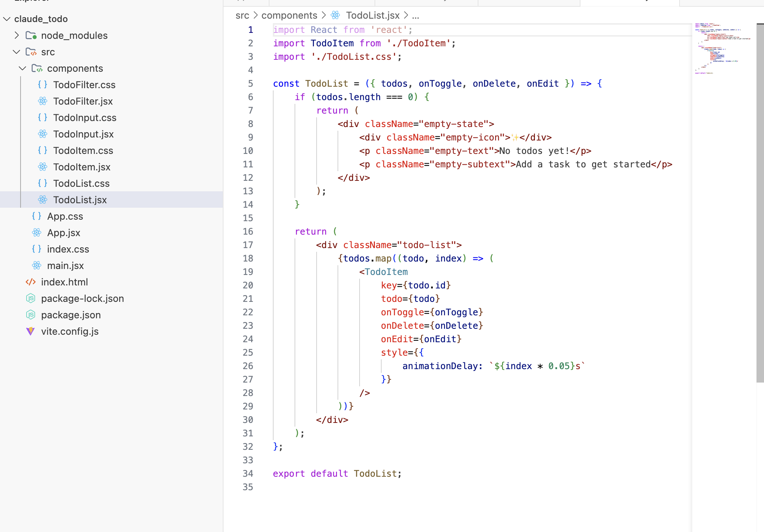Click the Node icon beside package.json

(x=31, y=315)
